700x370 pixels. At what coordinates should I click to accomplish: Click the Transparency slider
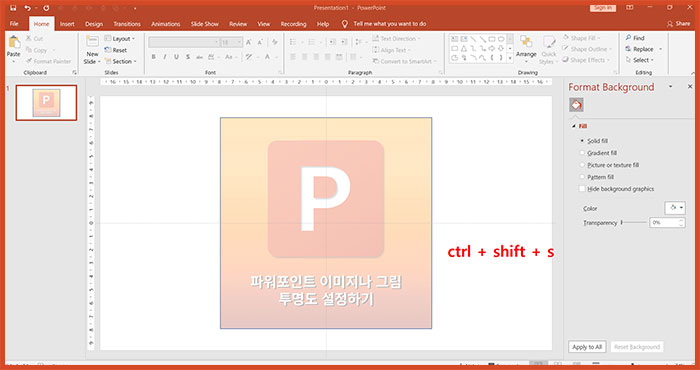coord(634,222)
